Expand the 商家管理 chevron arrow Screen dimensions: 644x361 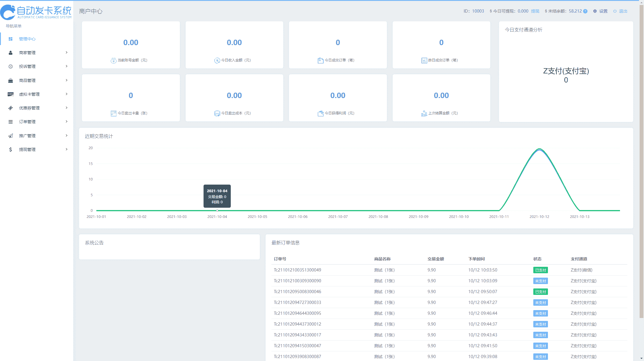tap(66, 53)
